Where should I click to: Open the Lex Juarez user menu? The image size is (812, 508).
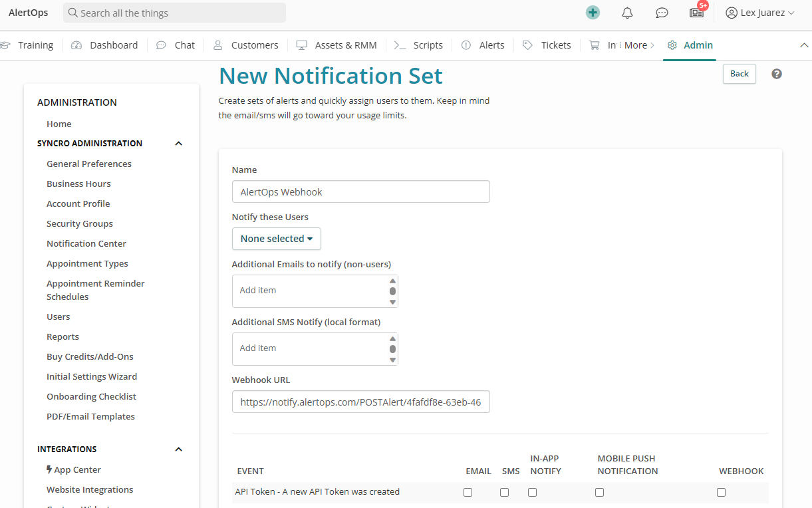(759, 13)
